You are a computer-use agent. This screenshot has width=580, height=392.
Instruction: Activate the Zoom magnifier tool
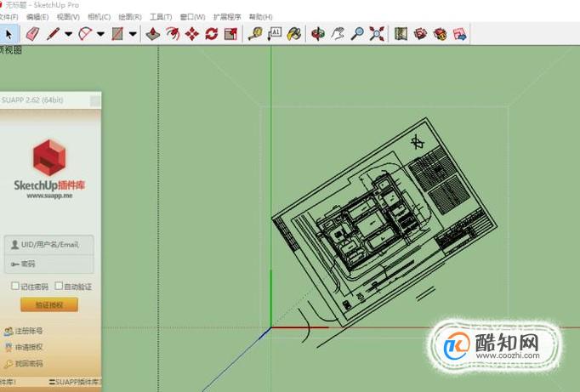(x=357, y=34)
